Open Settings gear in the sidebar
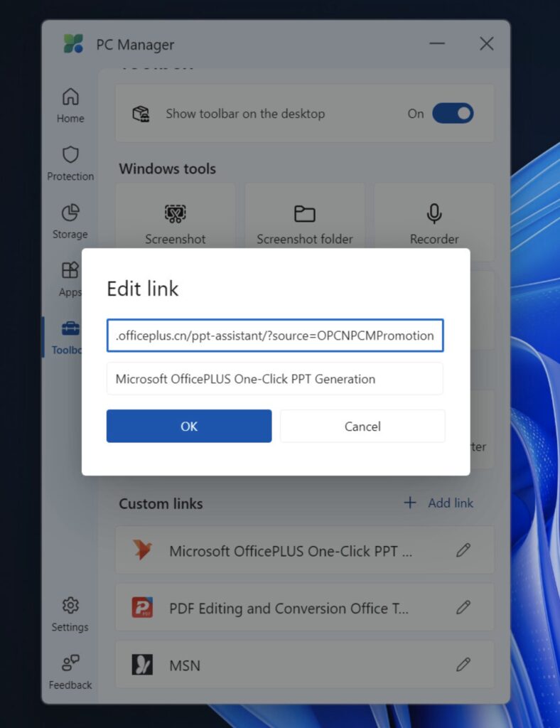 70,614
